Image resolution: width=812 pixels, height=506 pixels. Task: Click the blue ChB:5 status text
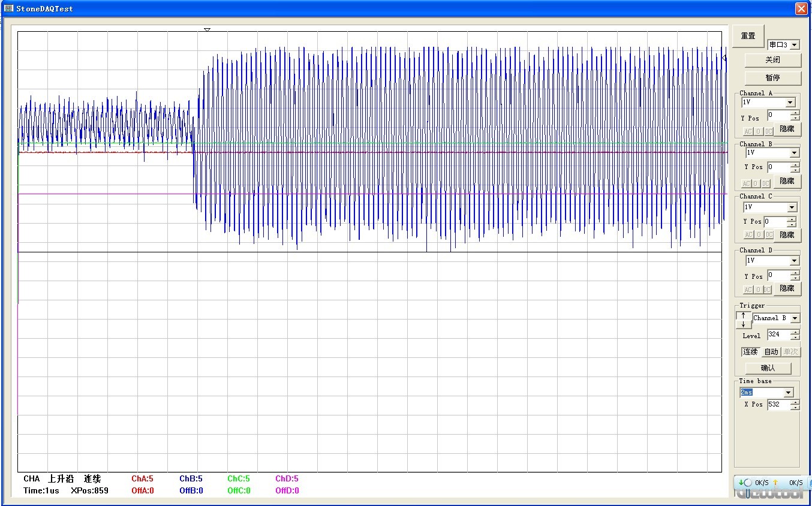[x=191, y=479]
